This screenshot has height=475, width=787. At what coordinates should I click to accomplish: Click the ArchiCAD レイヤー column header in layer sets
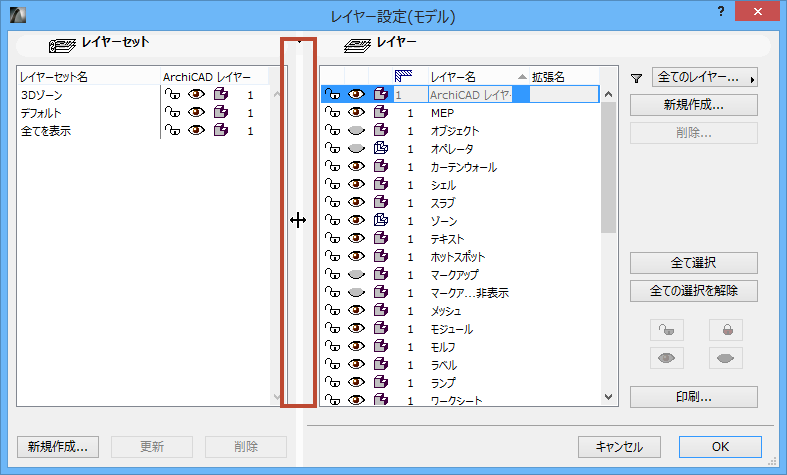coord(206,76)
